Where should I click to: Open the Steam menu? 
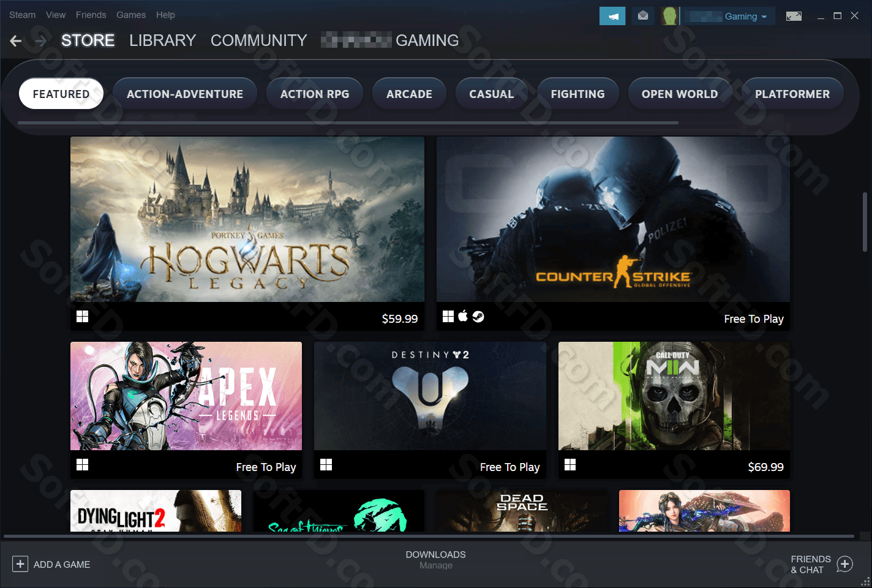22,15
